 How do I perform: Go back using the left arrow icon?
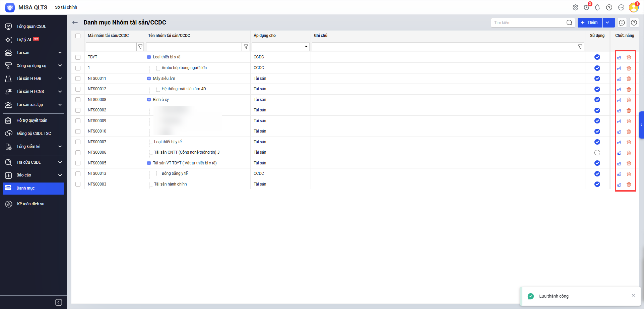[75, 22]
